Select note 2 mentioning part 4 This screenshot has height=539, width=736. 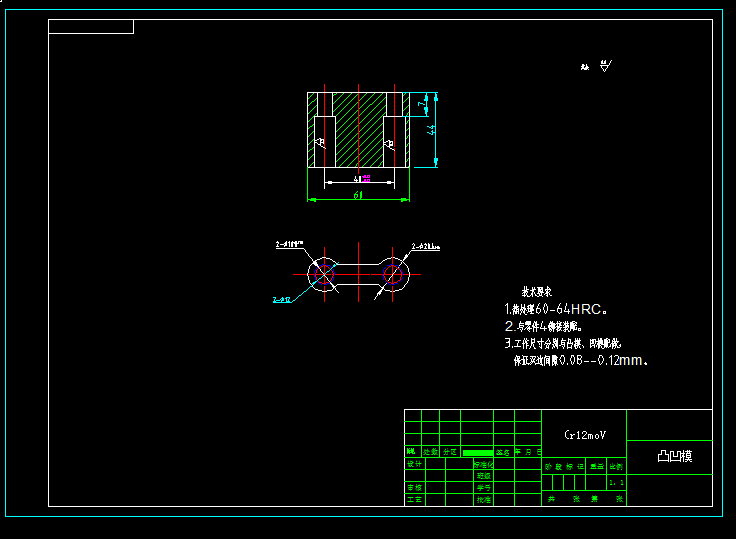pos(544,326)
